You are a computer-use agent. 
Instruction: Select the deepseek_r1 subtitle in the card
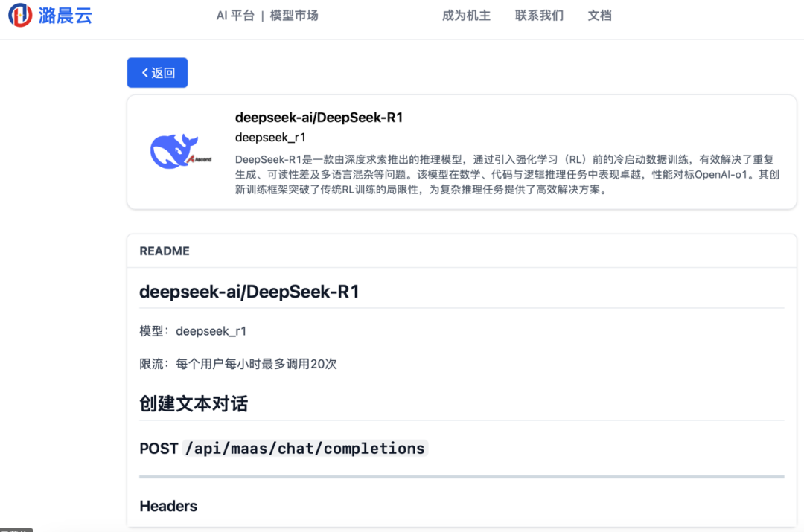pos(270,138)
